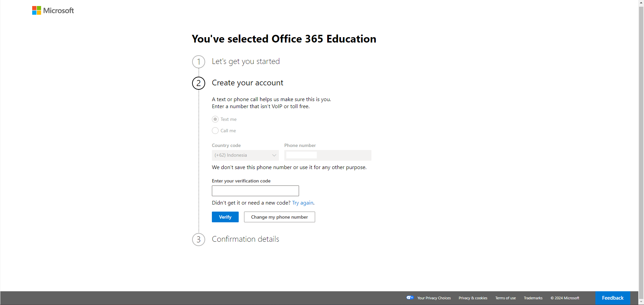Click the scrollbar down arrow
Image resolution: width=644 pixels, height=305 pixels.
(x=641, y=302)
